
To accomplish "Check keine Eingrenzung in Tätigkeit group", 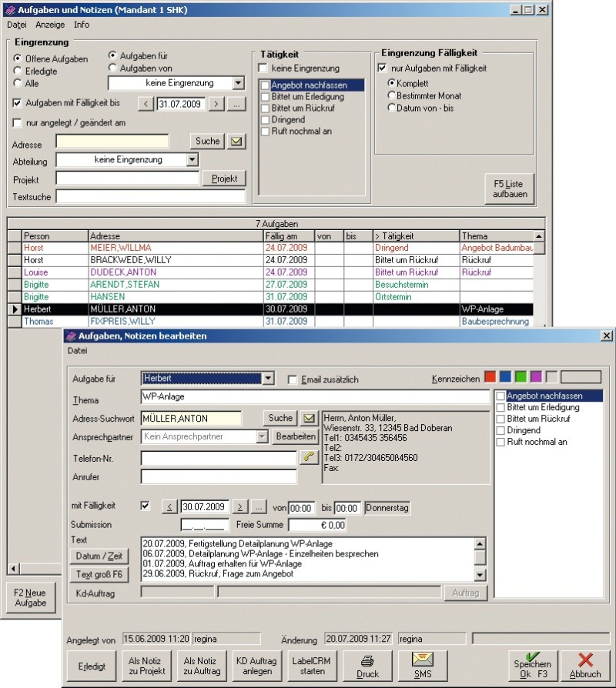I will [x=263, y=68].
